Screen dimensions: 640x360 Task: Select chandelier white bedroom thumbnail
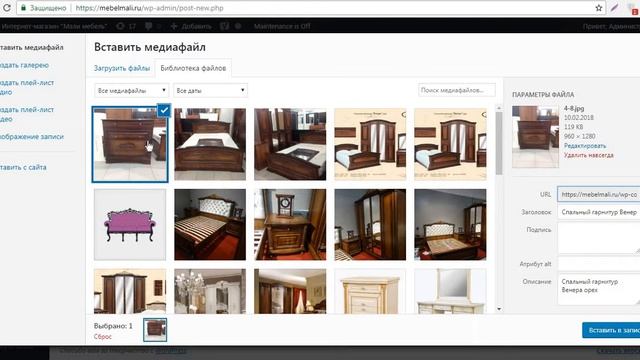coord(210,291)
